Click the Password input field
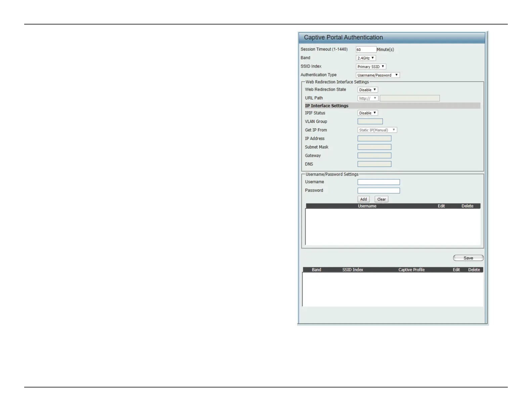The height and width of the screenshot is (411, 532). tap(379, 191)
